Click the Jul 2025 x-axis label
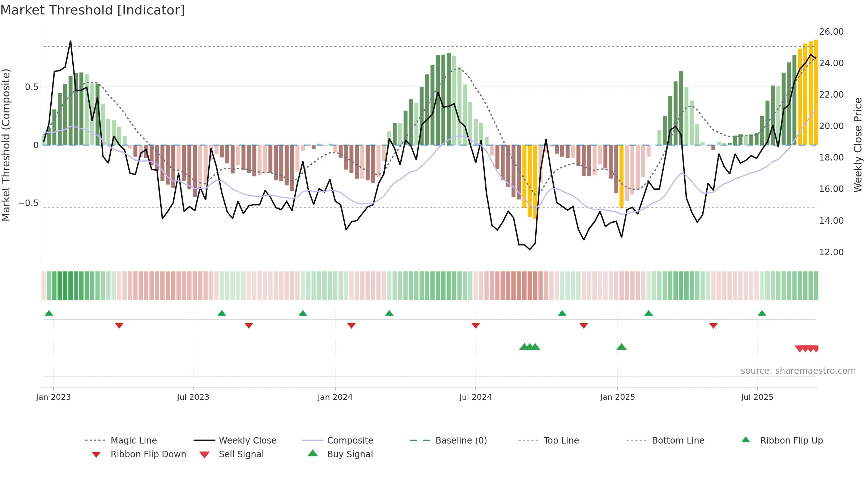Viewport: 868px width, 488px height. (x=757, y=397)
